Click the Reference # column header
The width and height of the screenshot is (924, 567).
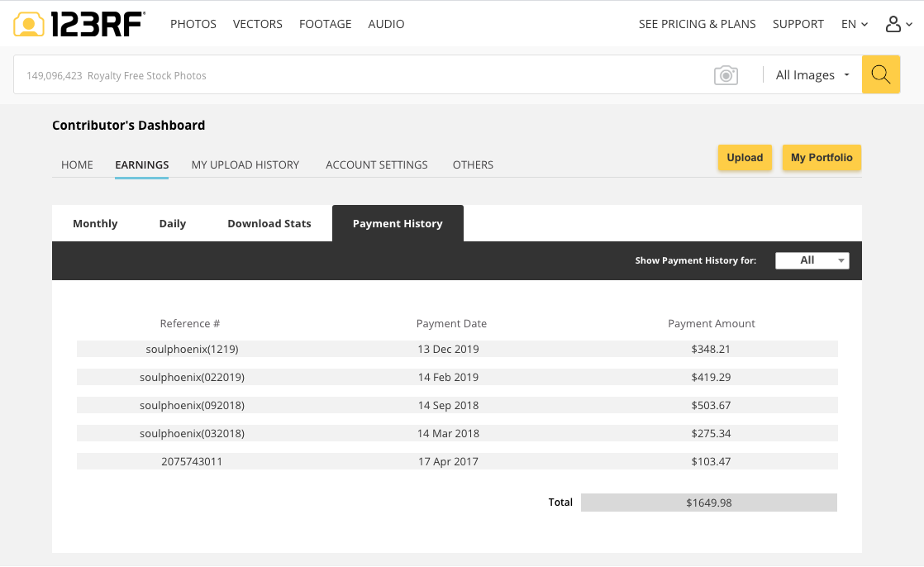(190, 323)
